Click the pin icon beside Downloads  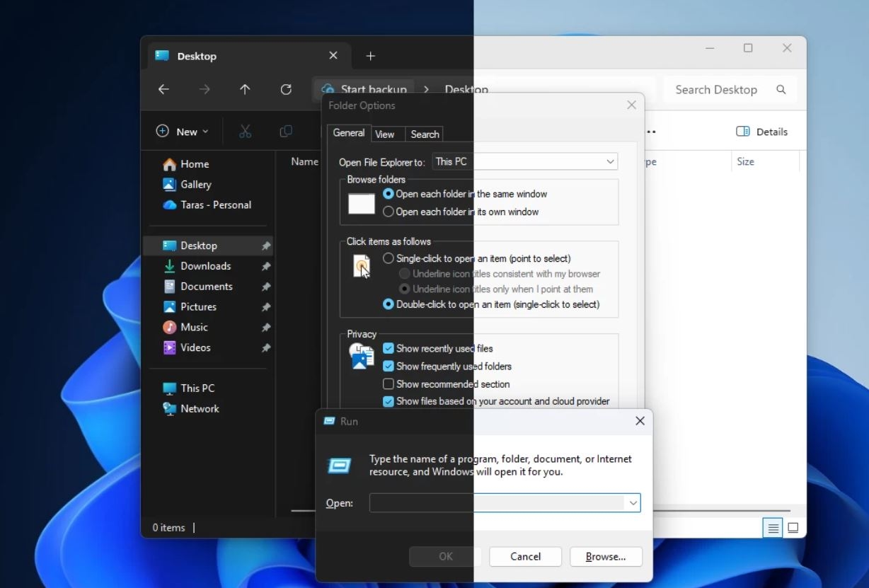[265, 267]
